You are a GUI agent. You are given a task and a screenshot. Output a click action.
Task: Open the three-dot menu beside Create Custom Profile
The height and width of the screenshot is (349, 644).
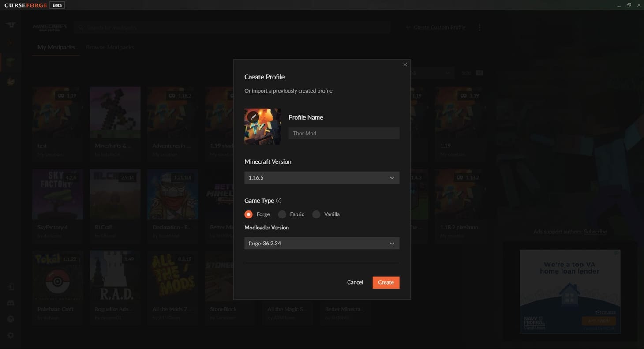pos(479,27)
